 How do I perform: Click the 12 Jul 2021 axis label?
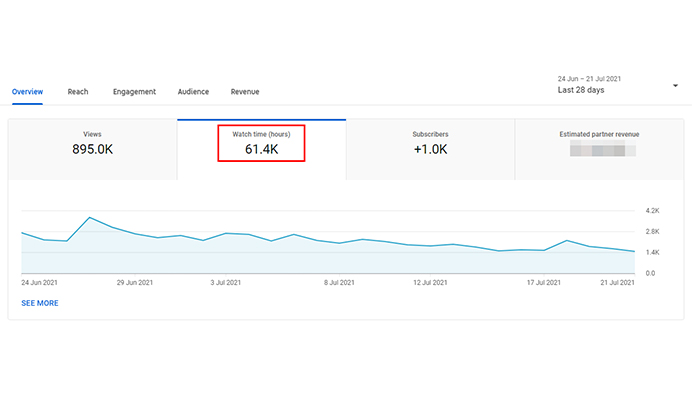(430, 282)
